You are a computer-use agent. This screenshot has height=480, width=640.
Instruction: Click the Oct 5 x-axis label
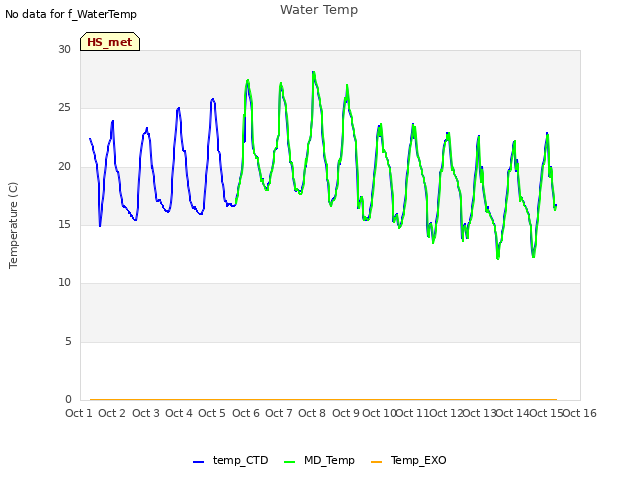pyautogui.click(x=212, y=413)
